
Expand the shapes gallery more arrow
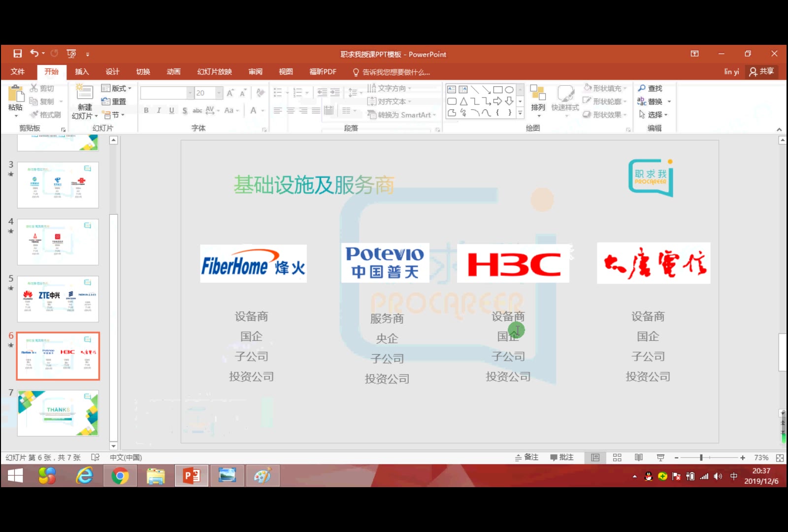pos(520,113)
